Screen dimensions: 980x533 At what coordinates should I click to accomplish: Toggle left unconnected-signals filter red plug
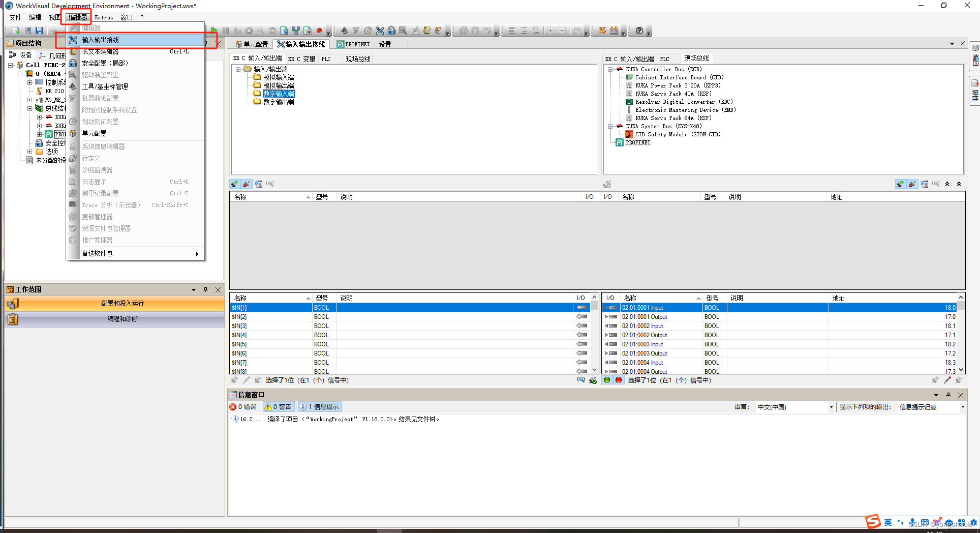tap(247, 184)
